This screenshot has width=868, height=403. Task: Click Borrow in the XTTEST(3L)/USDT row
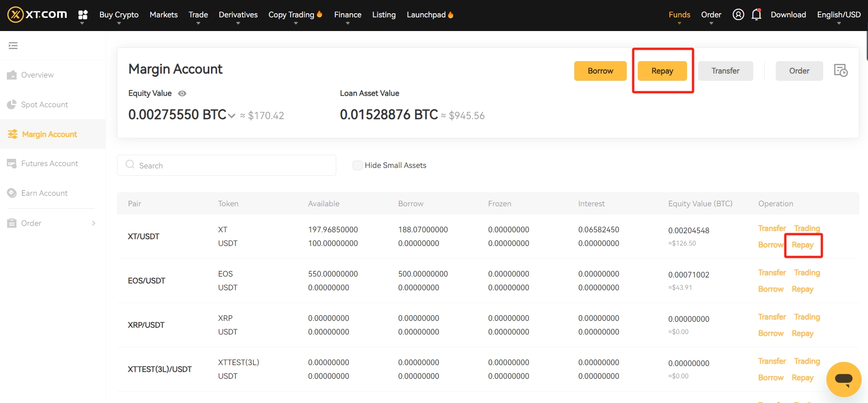click(771, 377)
